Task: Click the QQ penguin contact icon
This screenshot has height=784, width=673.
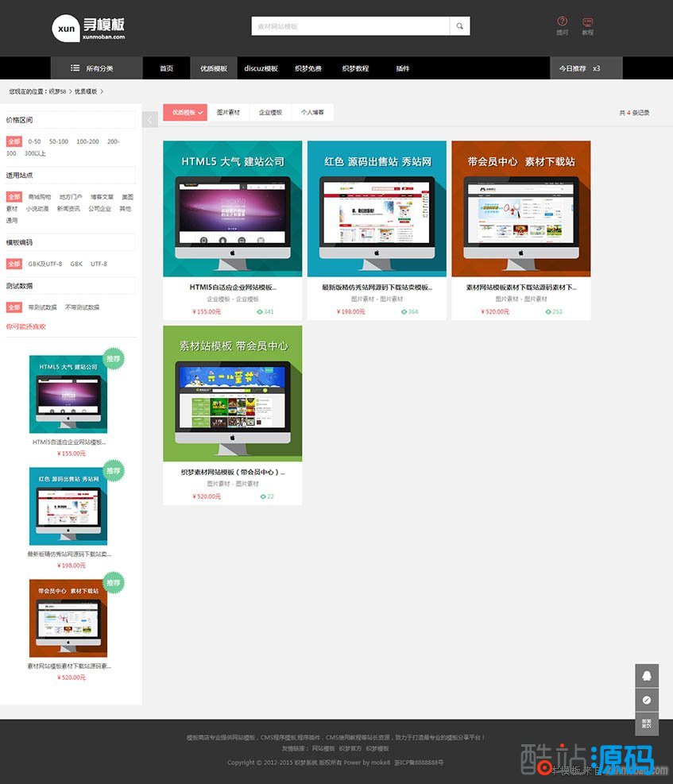Action: coord(646,676)
